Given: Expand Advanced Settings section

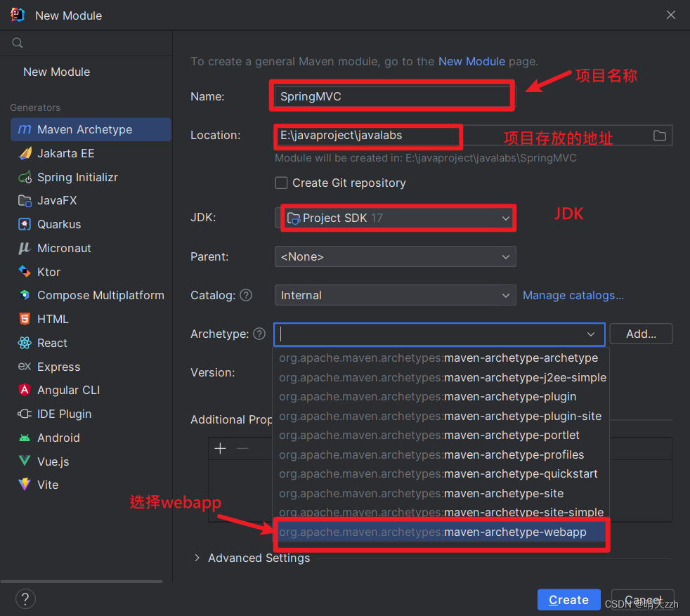Looking at the screenshot, I should (x=197, y=558).
